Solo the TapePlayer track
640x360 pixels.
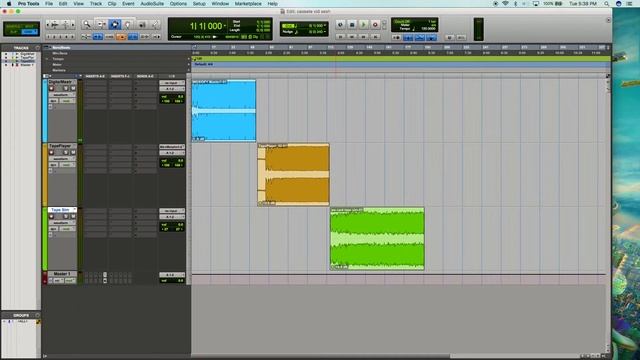pos(66,152)
